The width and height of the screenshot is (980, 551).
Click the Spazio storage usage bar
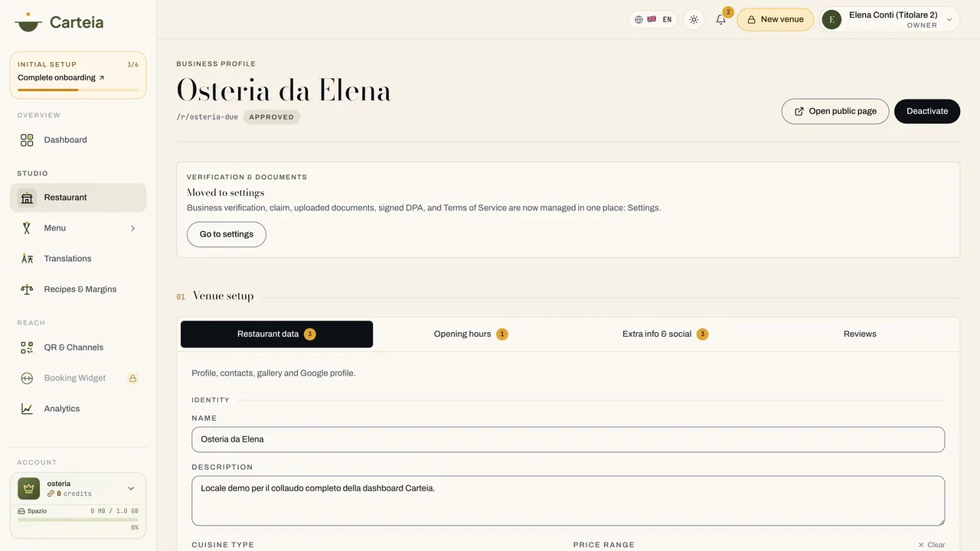(78, 520)
